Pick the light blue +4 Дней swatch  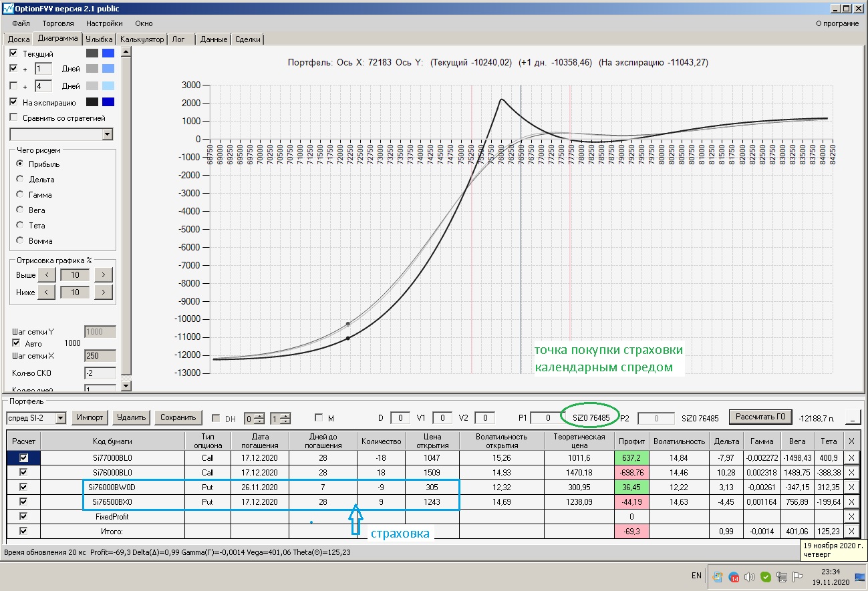(108, 85)
